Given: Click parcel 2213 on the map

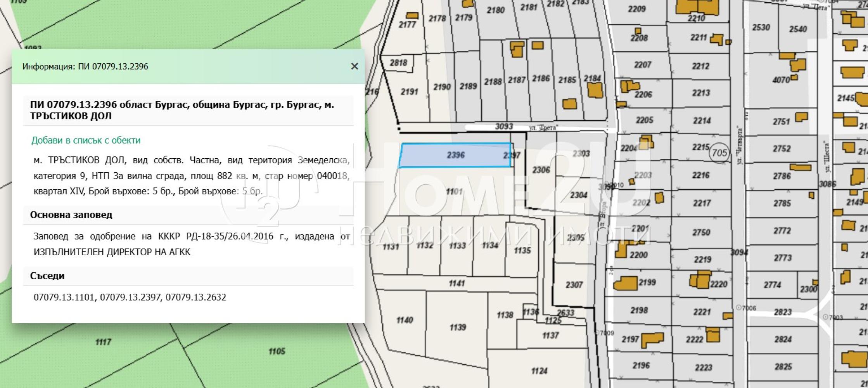Looking at the screenshot, I should pyautogui.click(x=701, y=93).
